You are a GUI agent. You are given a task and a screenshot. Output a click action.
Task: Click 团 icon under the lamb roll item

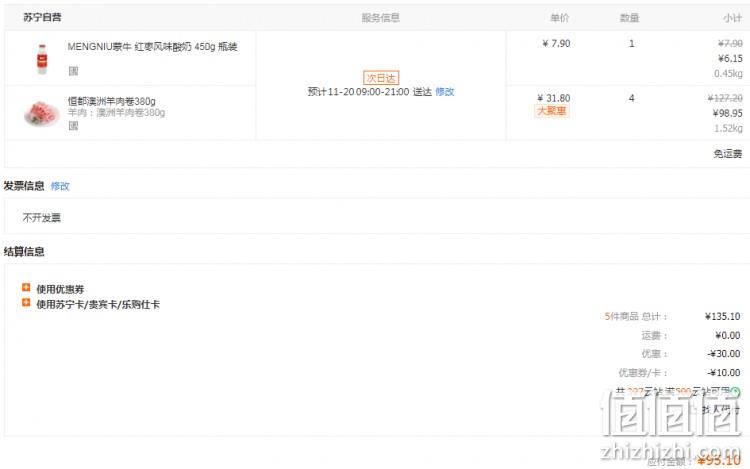coord(73,125)
